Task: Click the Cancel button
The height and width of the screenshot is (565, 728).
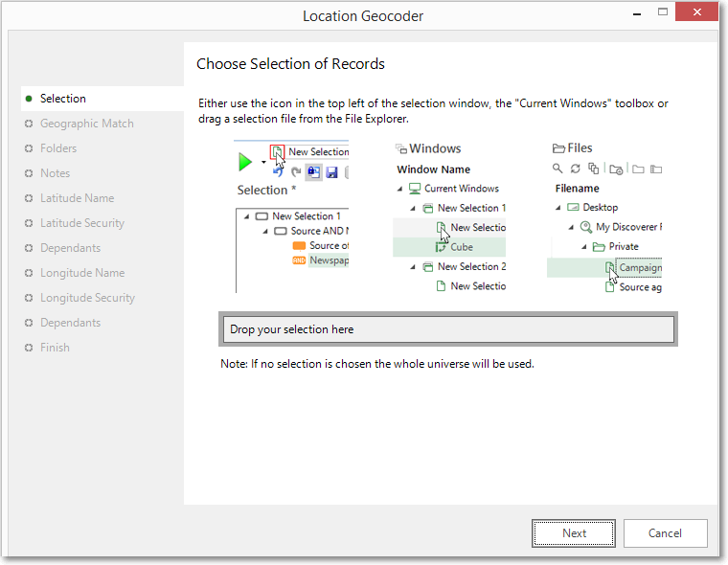Action: pyautogui.click(x=666, y=533)
